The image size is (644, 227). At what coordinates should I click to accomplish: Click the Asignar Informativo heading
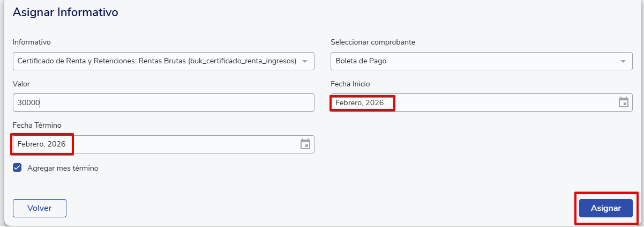point(65,12)
